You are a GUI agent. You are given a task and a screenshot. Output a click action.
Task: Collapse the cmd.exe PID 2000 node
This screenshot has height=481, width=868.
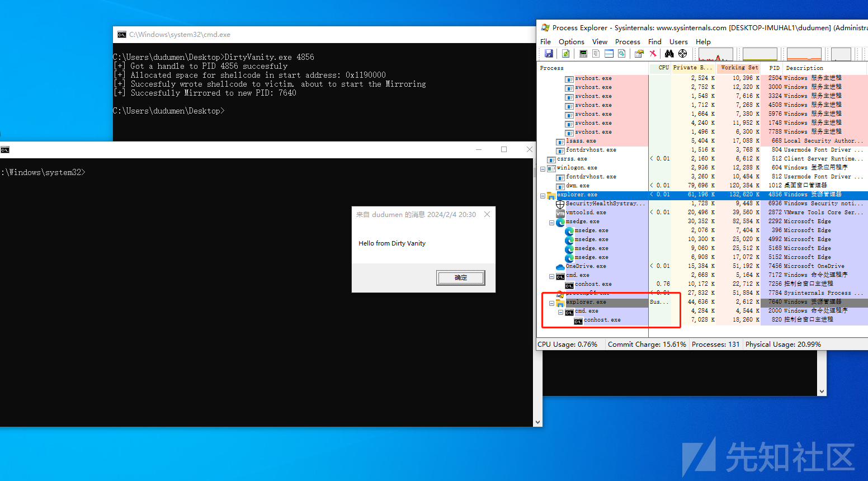[560, 312]
